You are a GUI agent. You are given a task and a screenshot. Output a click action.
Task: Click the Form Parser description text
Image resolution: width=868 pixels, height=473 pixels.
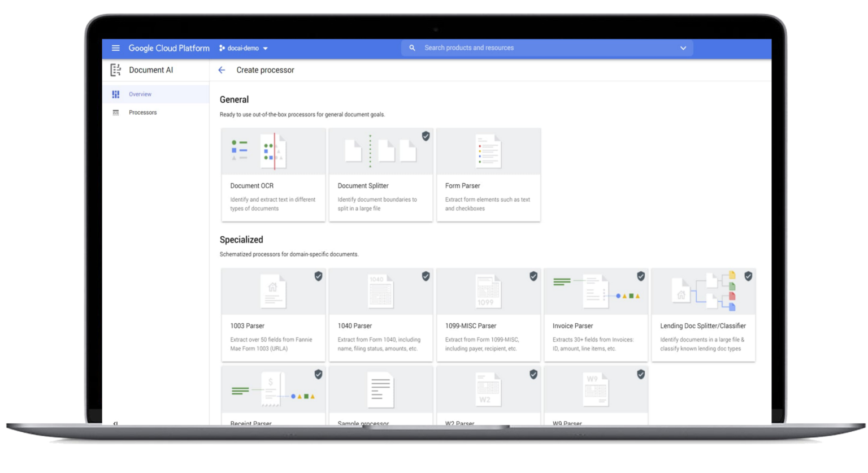click(x=488, y=204)
